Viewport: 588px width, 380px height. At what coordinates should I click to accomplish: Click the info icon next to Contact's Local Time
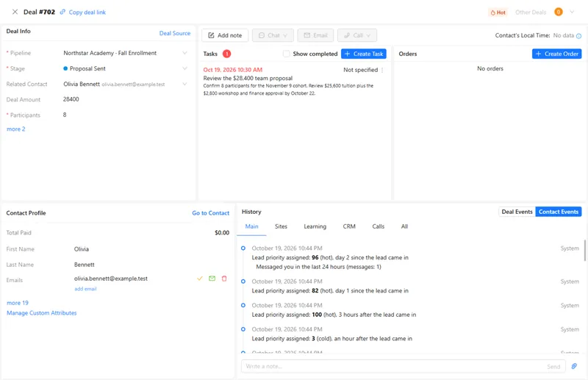578,36
